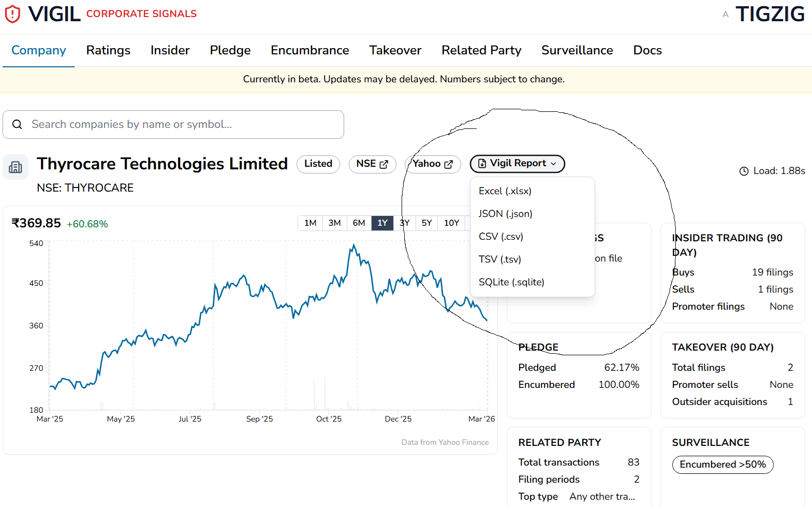812x507 pixels.
Task: Select the 3M chart range
Action: pyautogui.click(x=334, y=223)
